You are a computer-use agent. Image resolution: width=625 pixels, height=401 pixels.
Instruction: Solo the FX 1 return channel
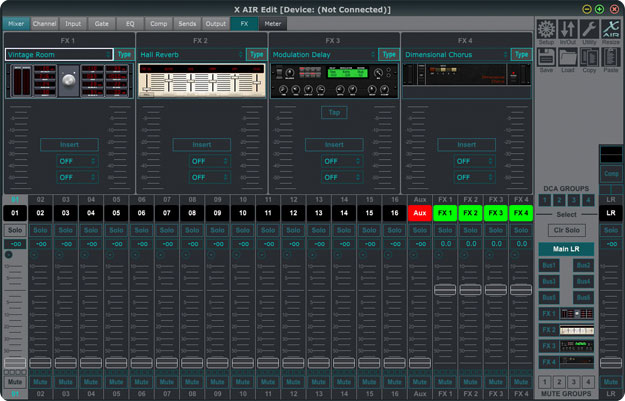[x=445, y=230]
